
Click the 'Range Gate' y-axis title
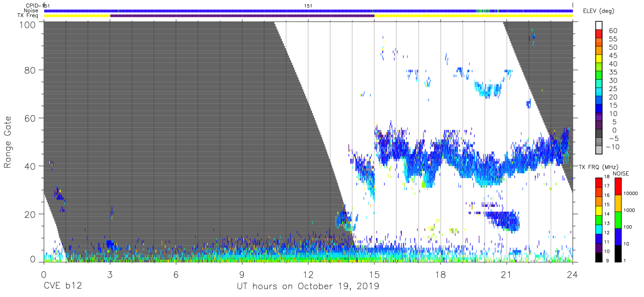pyautogui.click(x=8, y=142)
